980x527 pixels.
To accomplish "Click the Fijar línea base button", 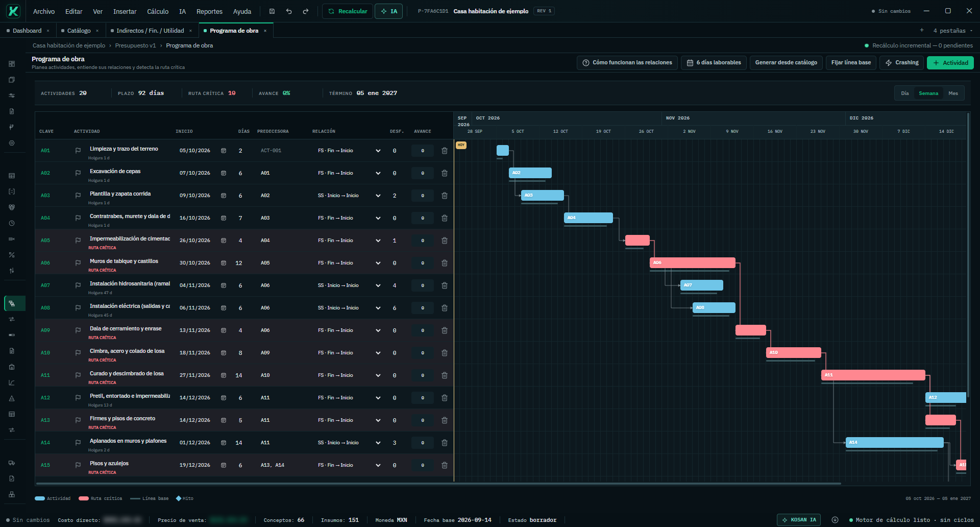I will 851,63.
